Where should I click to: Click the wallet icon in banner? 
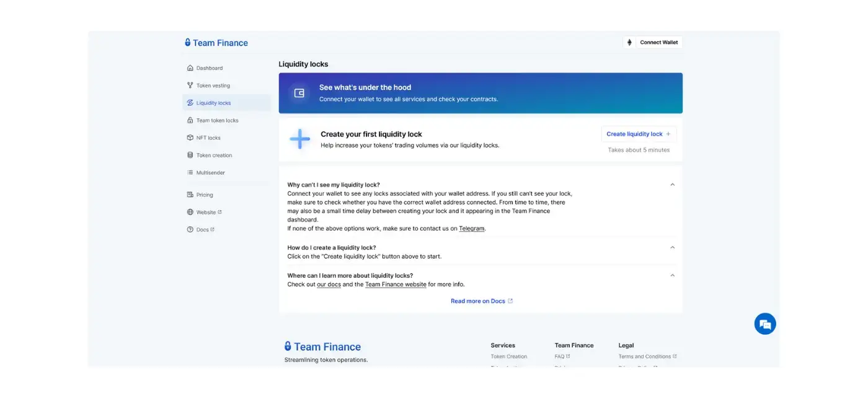[299, 93]
